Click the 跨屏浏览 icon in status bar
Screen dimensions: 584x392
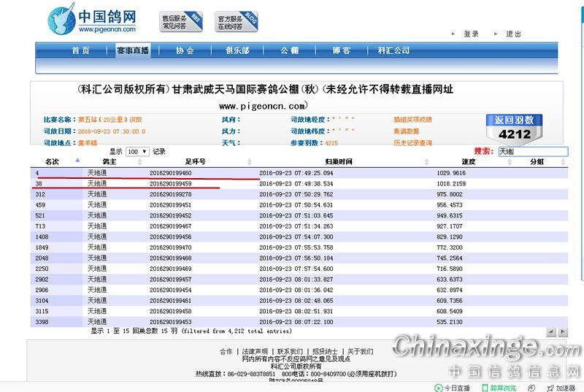click(x=483, y=388)
